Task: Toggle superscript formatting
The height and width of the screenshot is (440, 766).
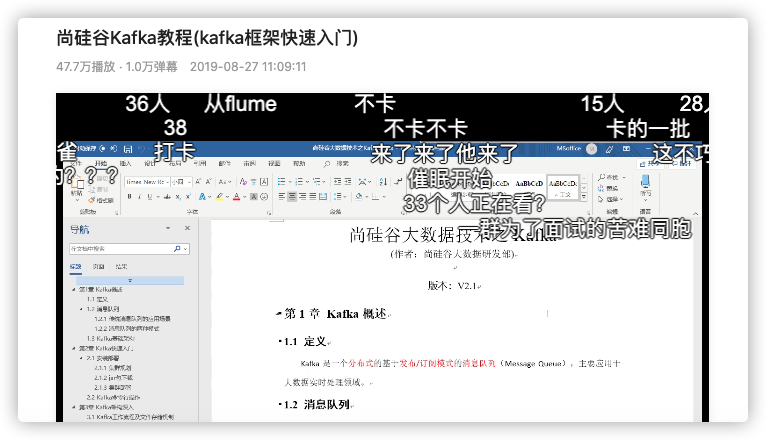Action: point(188,197)
